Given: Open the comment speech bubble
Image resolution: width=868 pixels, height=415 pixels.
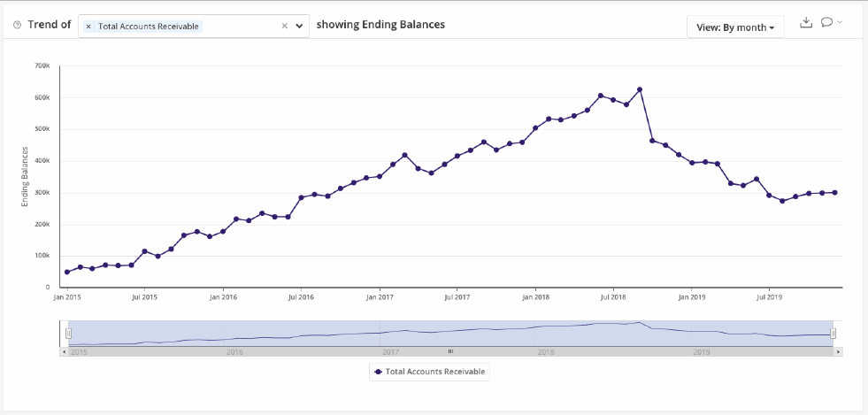Looking at the screenshot, I should click(827, 22).
